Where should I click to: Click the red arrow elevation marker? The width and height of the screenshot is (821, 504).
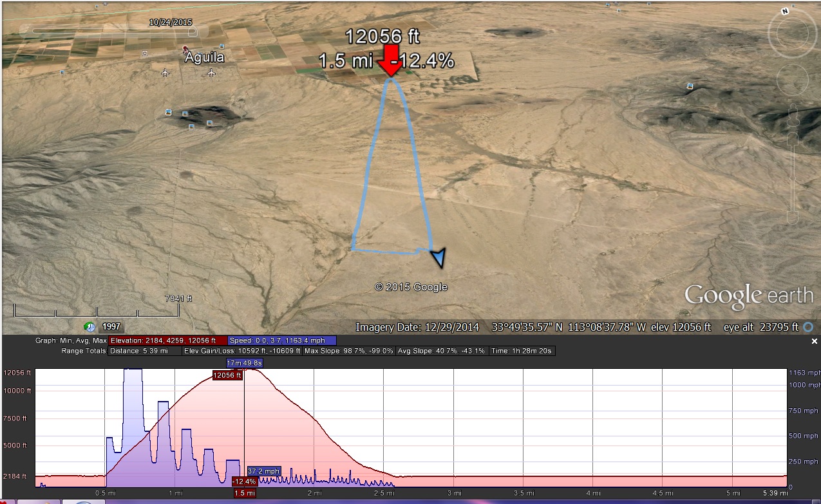point(390,62)
